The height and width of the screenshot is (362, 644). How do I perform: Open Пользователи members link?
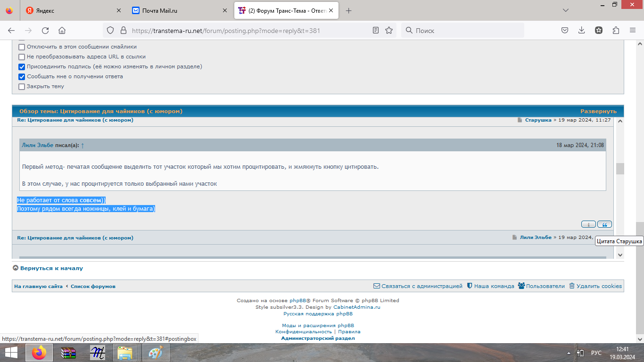tap(541, 286)
